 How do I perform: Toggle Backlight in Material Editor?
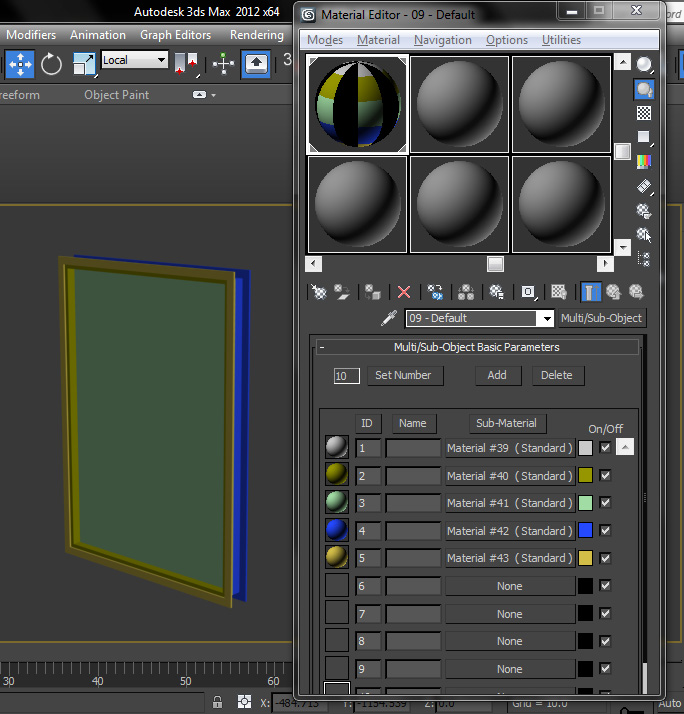[644, 89]
